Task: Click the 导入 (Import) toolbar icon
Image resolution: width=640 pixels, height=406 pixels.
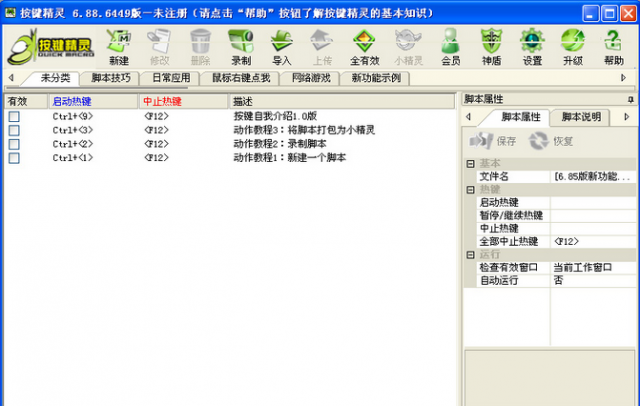Action: (282, 46)
